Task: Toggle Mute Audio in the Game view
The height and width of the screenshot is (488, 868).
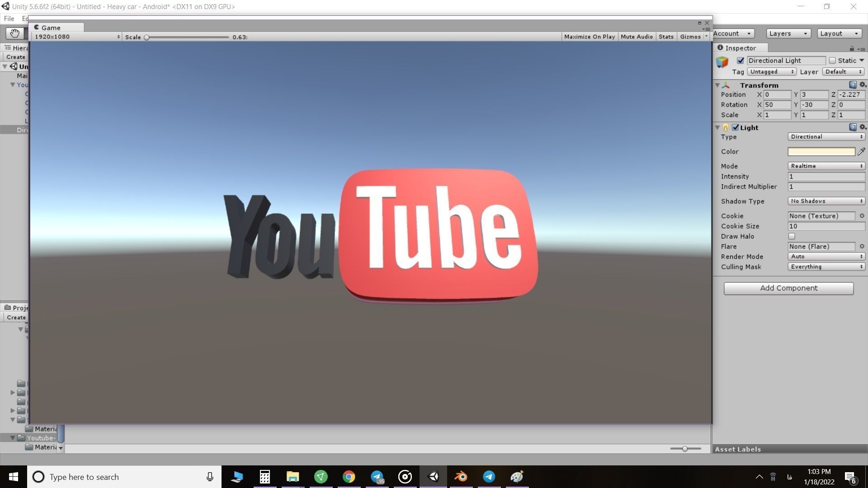Action: point(637,37)
